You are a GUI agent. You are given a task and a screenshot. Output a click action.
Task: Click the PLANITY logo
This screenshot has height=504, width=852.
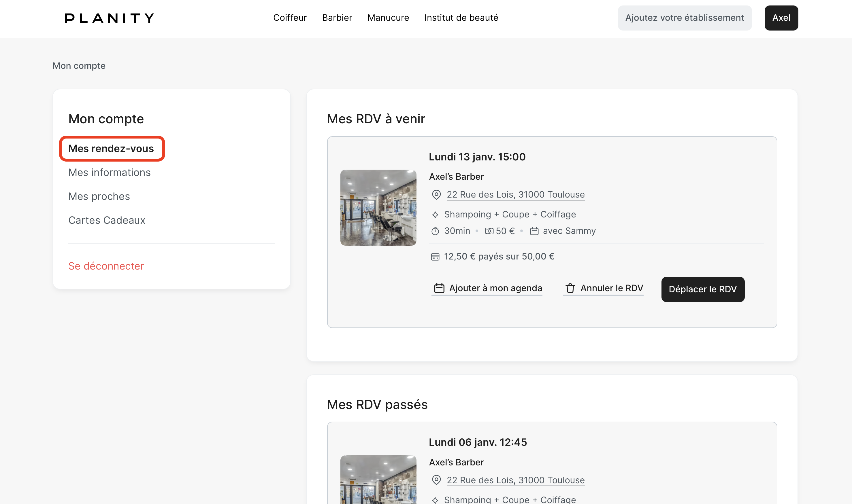tap(109, 18)
